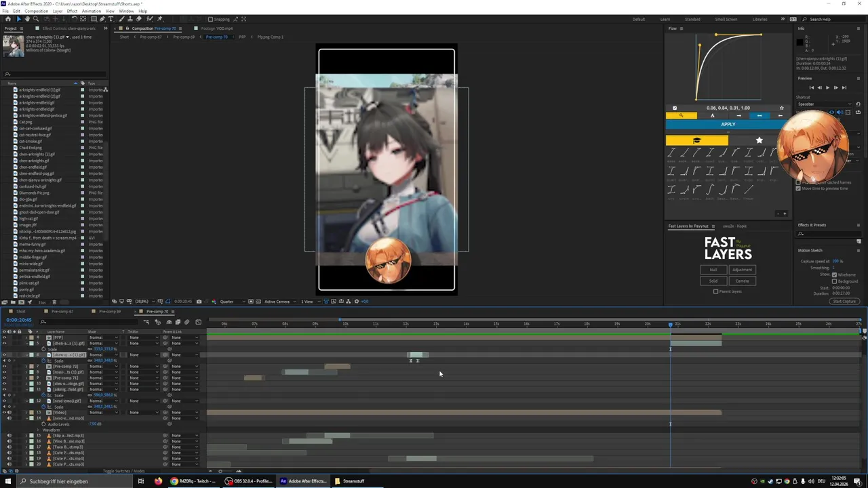This screenshot has height=488, width=868.
Task: Play the preview in Preview panel
Action: click(827, 87)
